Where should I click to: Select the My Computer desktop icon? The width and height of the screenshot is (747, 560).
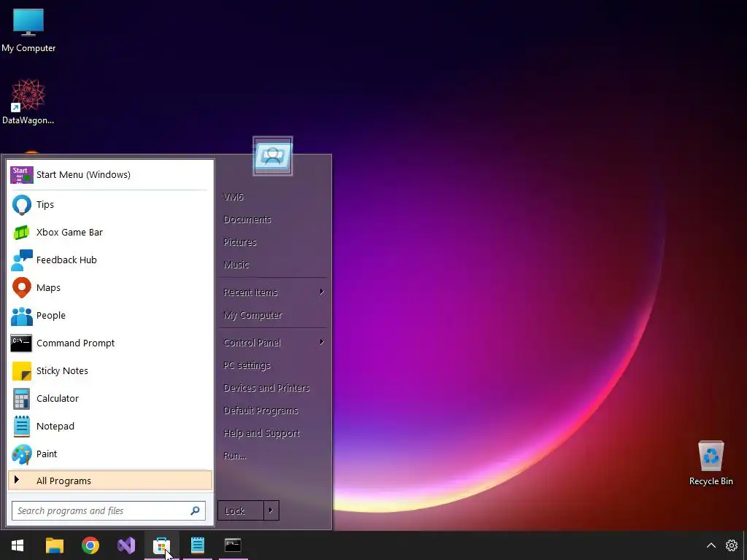28,29
